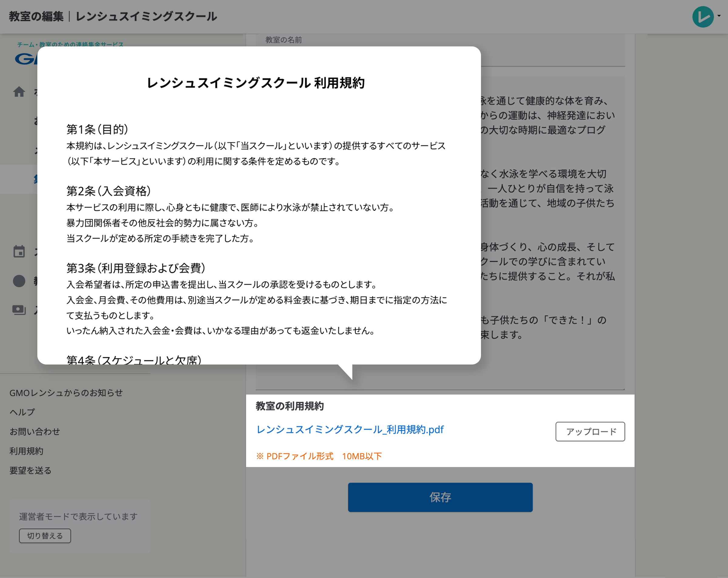
Task: Open the ヘルプ link in the sidebar
Action: (22, 412)
